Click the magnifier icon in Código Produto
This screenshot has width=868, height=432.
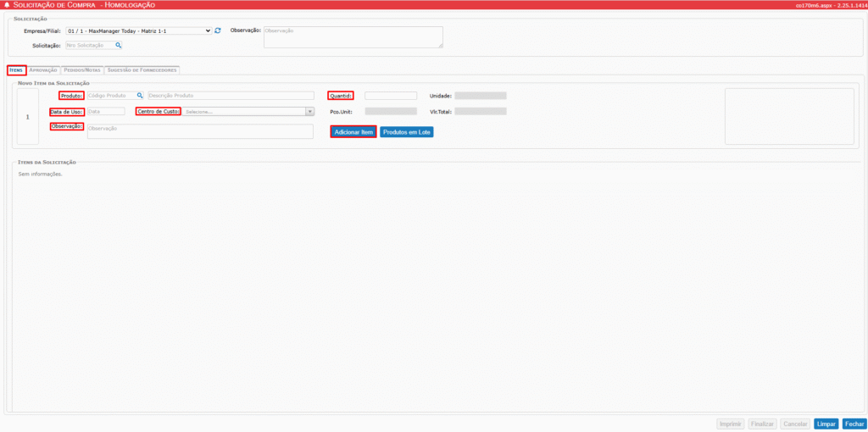[140, 96]
